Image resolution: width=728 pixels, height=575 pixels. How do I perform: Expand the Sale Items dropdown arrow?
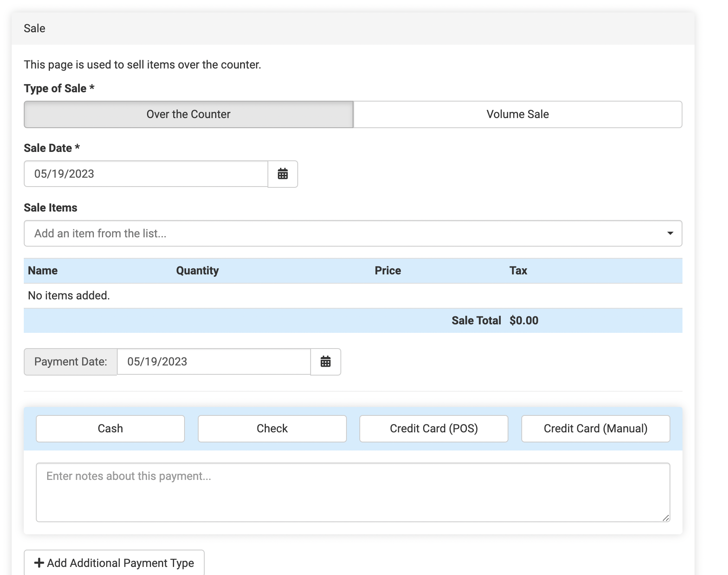tap(670, 233)
